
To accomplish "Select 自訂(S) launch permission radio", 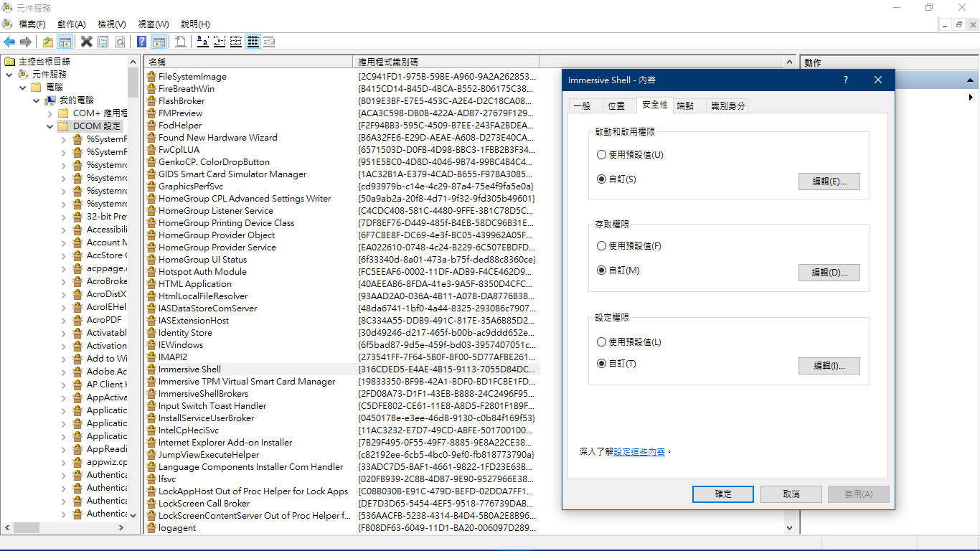I will [x=601, y=179].
